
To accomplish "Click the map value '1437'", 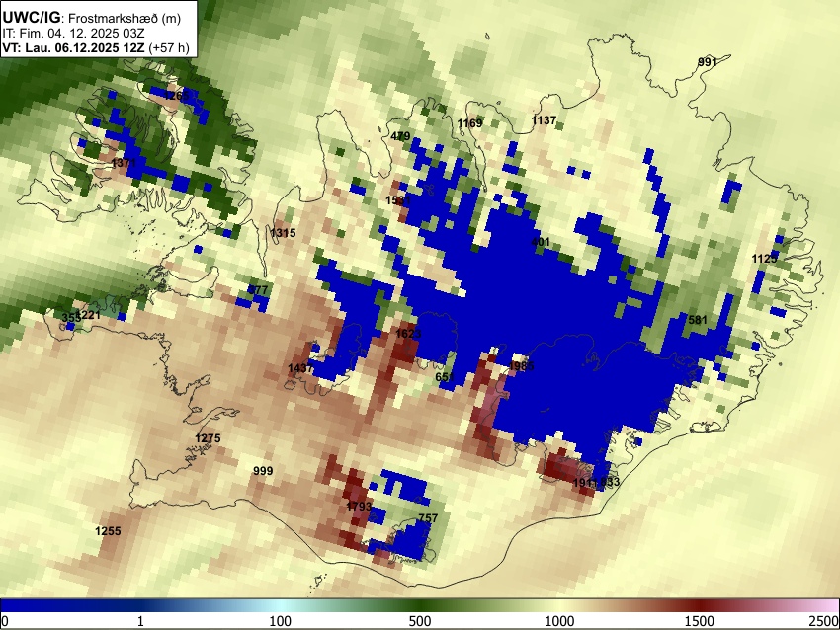I will pos(300,368).
